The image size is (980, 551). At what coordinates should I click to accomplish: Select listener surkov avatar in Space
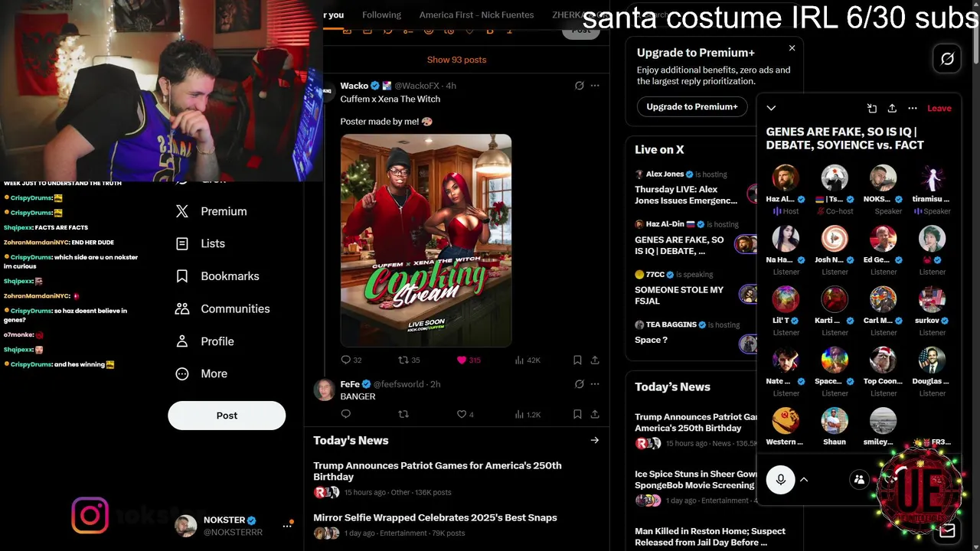point(932,299)
